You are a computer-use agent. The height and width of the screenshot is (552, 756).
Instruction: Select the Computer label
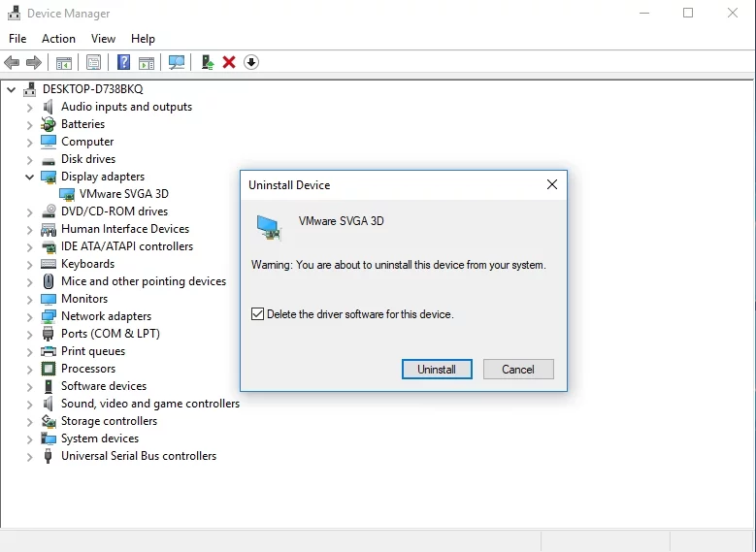[x=87, y=142]
